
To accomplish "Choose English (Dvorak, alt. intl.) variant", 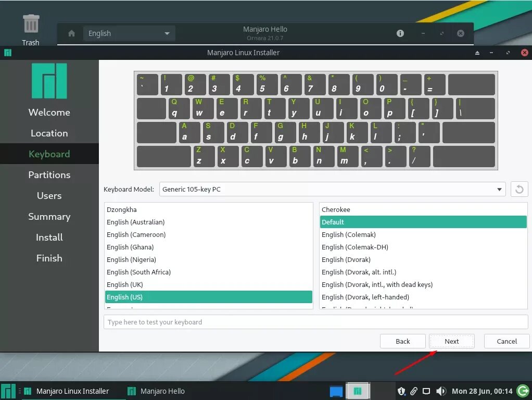I will (423, 272).
